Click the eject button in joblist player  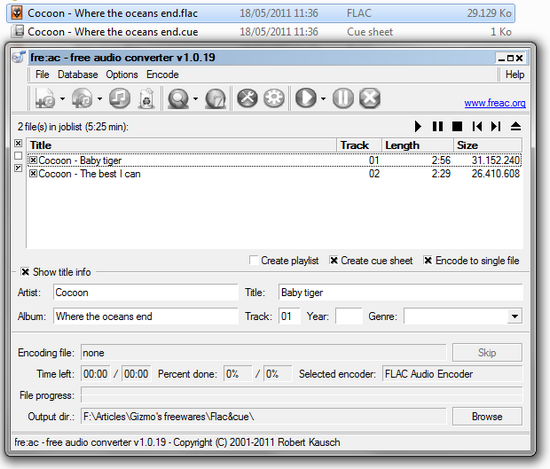coord(515,126)
